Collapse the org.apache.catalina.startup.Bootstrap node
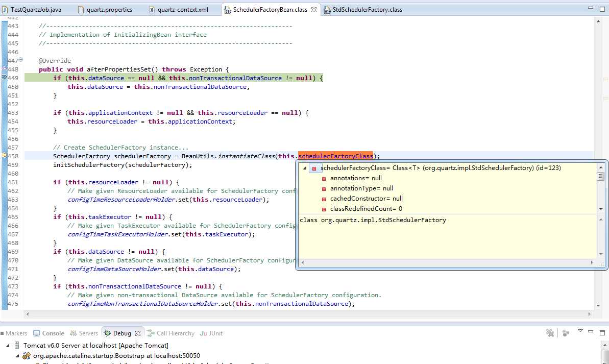Image resolution: width=609 pixels, height=364 pixels. 17,355
